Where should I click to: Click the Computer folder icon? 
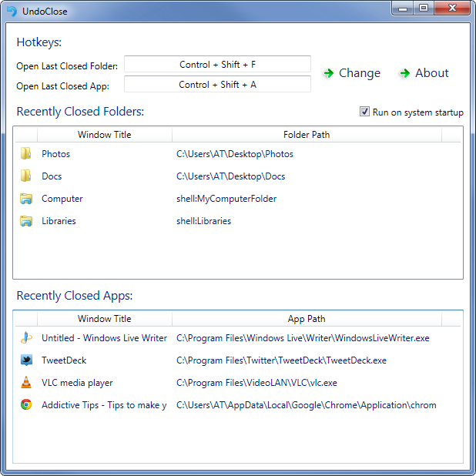coord(26,199)
